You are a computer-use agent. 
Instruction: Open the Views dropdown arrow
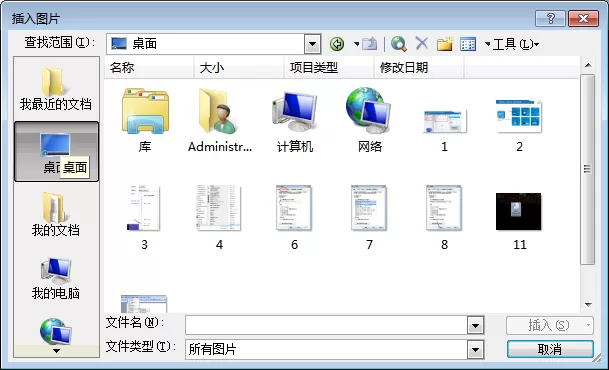coord(487,44)
